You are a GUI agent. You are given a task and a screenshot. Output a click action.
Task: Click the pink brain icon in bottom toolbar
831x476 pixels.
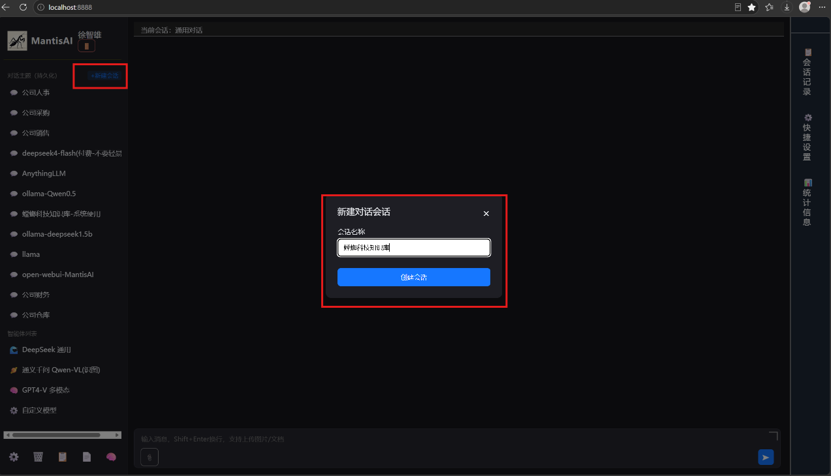[x=111, y=457]
